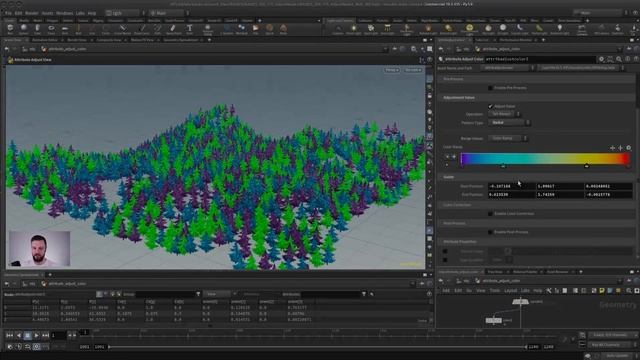Toggle Enable Color Correction checkbox
The height and width of the screenshot is (360, 640).
pos(490,213)
